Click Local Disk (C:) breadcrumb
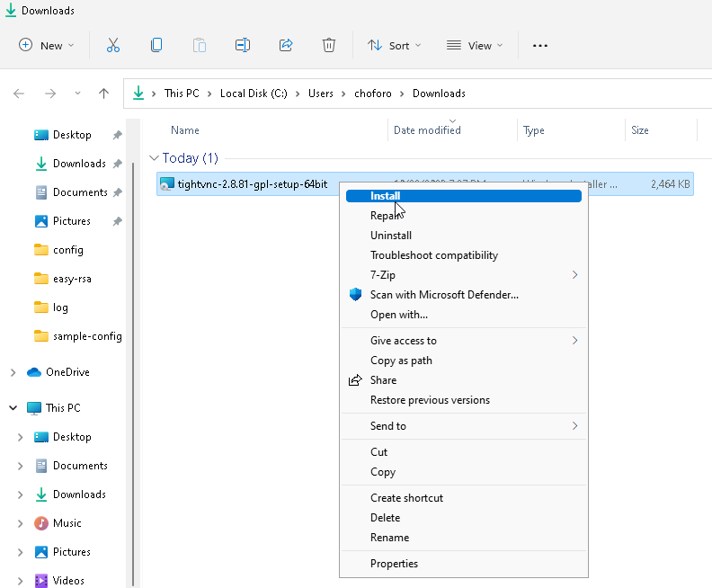 pyautogui.click(x=254, y=94)
